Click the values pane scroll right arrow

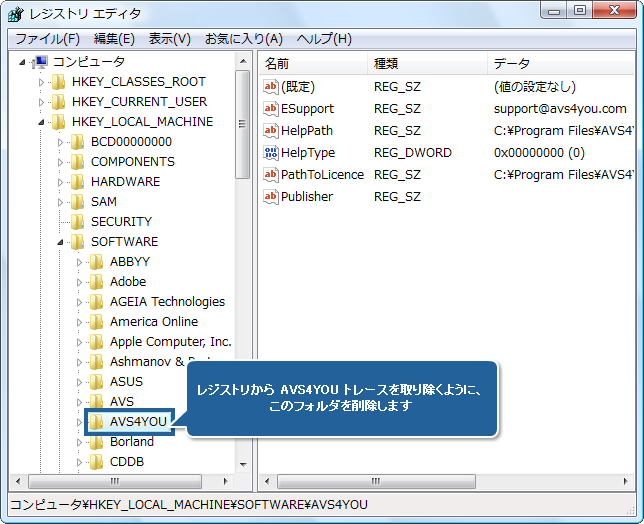tap(626, 481)
